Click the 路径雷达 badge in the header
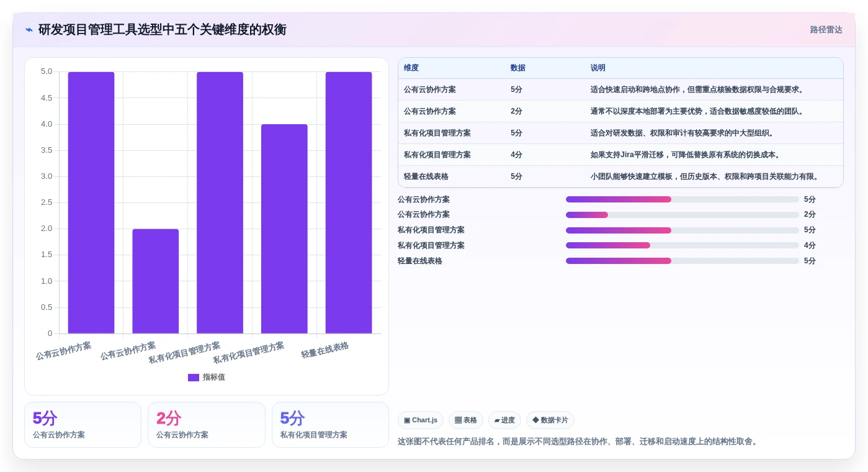 pyautogui.click(x=826, y=30)
